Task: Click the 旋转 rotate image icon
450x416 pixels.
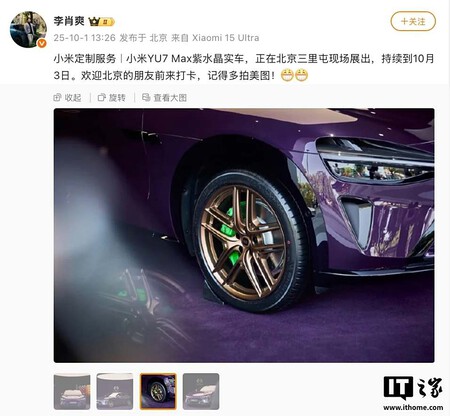Action: tap(102, 97)
